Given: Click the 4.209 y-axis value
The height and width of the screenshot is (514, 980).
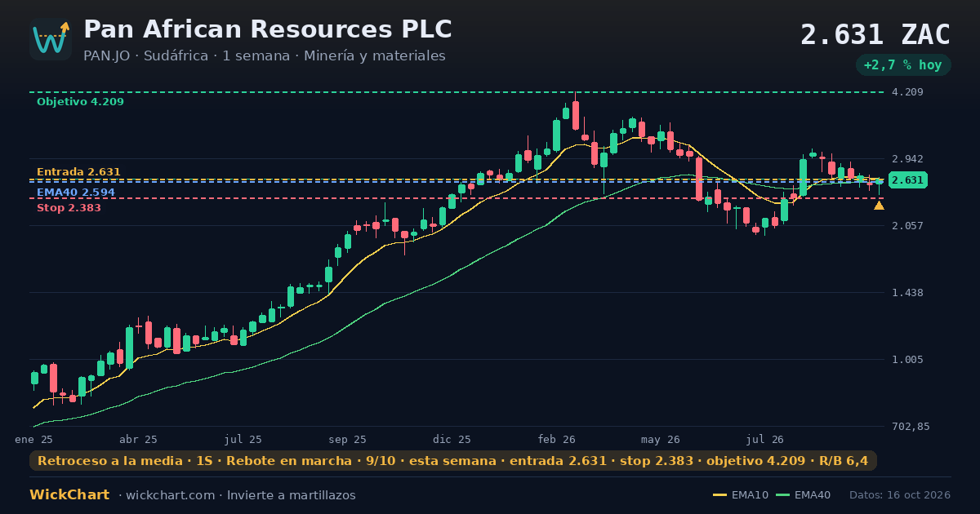Looking at the screenshot, I should 908,92.
